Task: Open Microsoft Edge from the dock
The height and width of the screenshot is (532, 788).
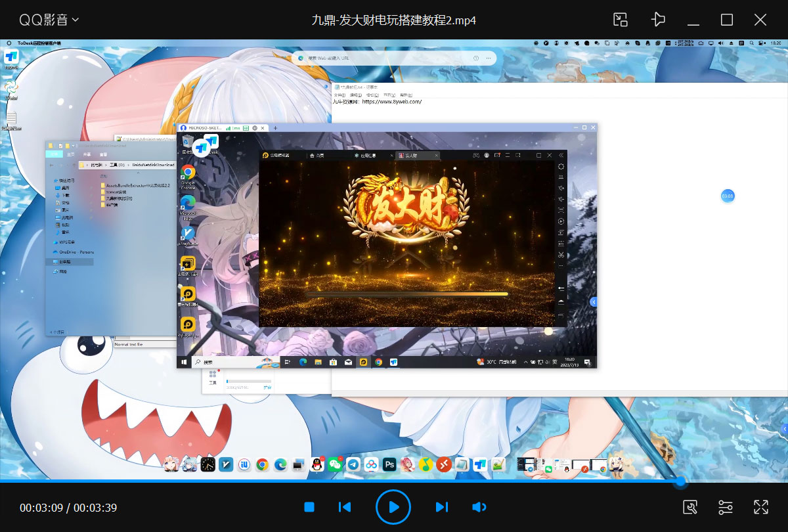Action: 280,465
